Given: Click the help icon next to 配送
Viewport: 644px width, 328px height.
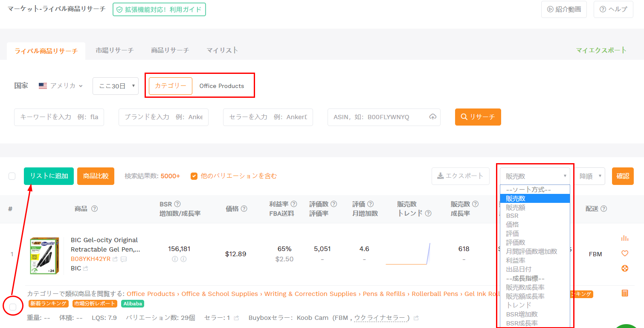Looking at the screenshot, I should tap(604, 209).
